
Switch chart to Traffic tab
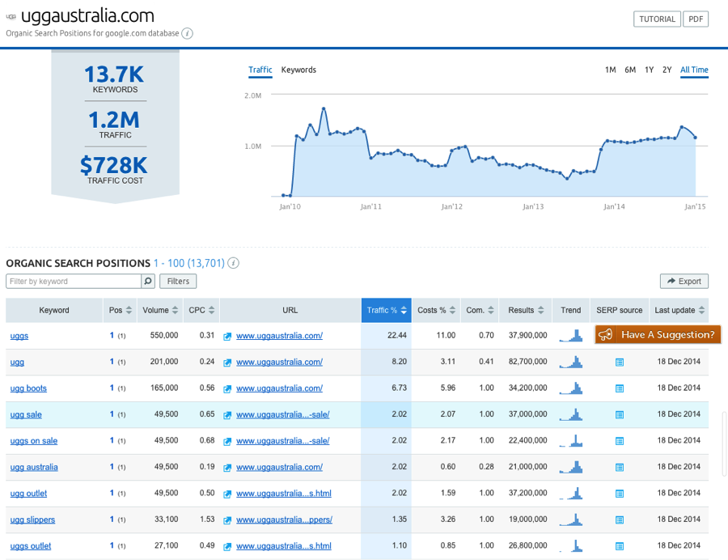(x=260, y=70)
